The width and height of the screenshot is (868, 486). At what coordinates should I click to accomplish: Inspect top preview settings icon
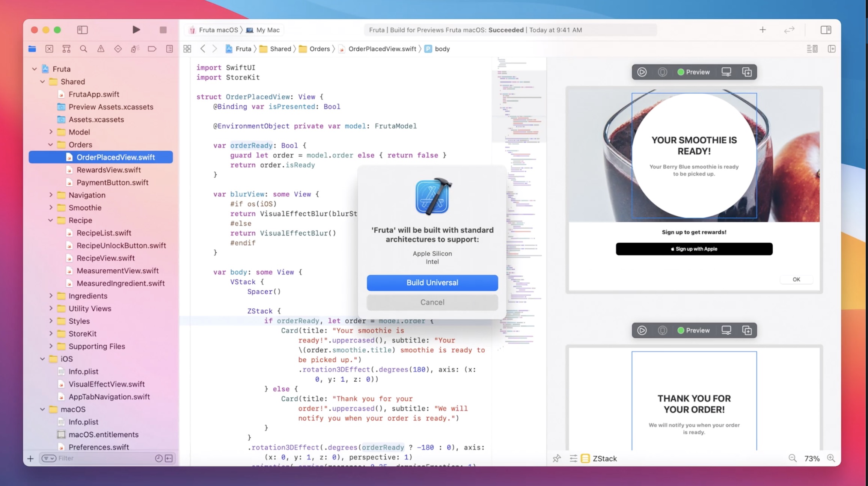click(x=662, y=72)
